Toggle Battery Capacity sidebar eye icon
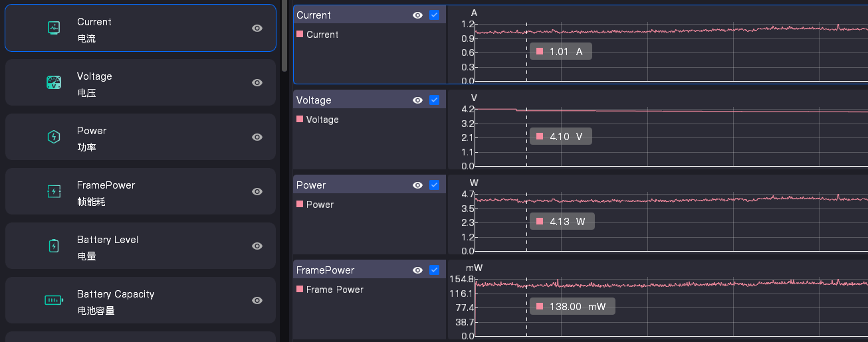This screenshot has width=868, height=342. tap(257, 300)
